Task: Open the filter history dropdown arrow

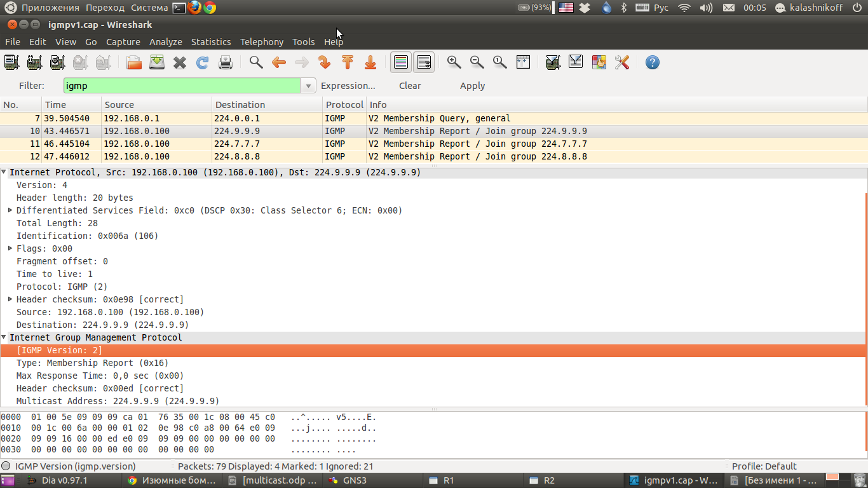Action: (x=308, y=86)
